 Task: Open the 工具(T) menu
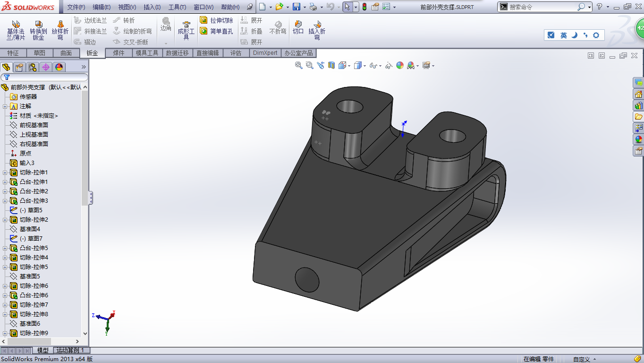click(x=177, y=7)
